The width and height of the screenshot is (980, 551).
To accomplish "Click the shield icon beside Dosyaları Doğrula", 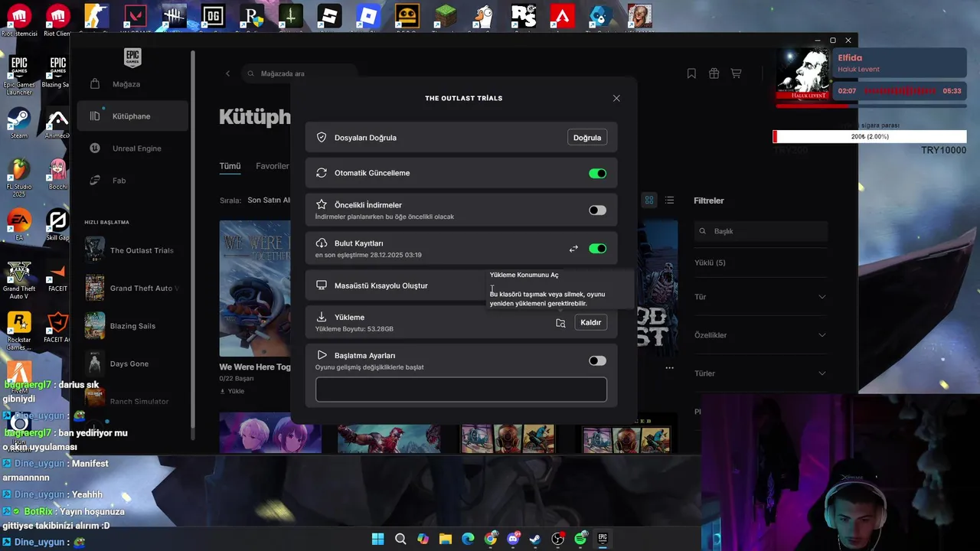I will (x=322, y=138).
